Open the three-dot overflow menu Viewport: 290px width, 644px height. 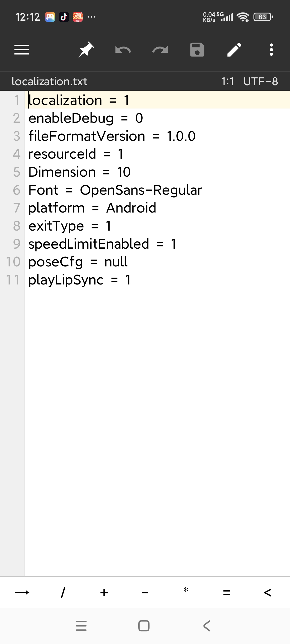(x=271, y=49)
